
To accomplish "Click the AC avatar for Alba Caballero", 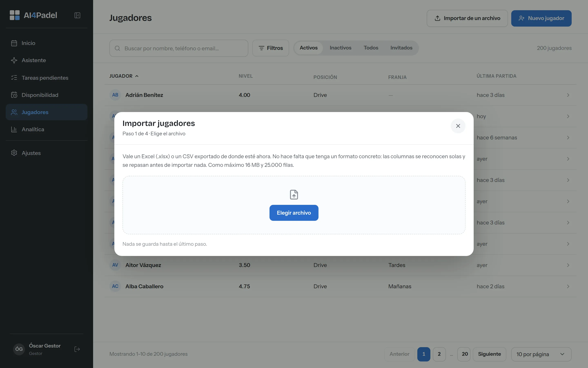I will pyautogui.click(x=115, y=286).
